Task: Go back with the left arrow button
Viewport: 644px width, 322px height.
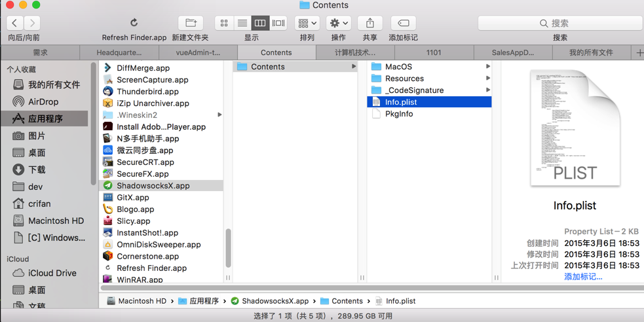Action: (15, 23)
